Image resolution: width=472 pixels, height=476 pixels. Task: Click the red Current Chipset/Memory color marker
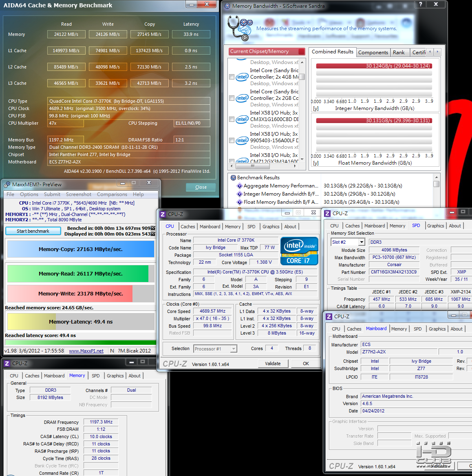pyautogui.click(x=301, y=52)
